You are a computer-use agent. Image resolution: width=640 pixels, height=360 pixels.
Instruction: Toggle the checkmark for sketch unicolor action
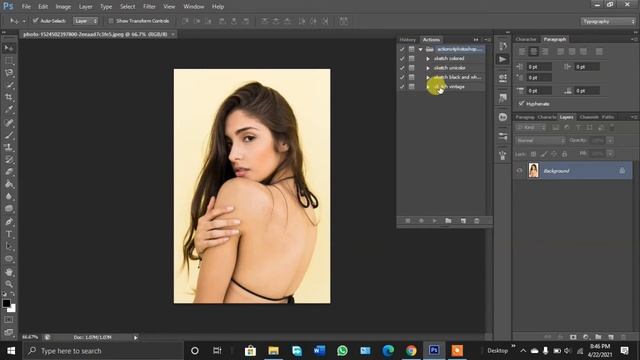[402, 68]
